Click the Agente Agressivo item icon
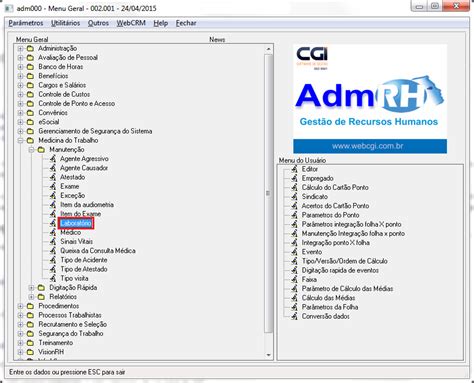Viewport: 474px width, 383px height. pos(53,159)
